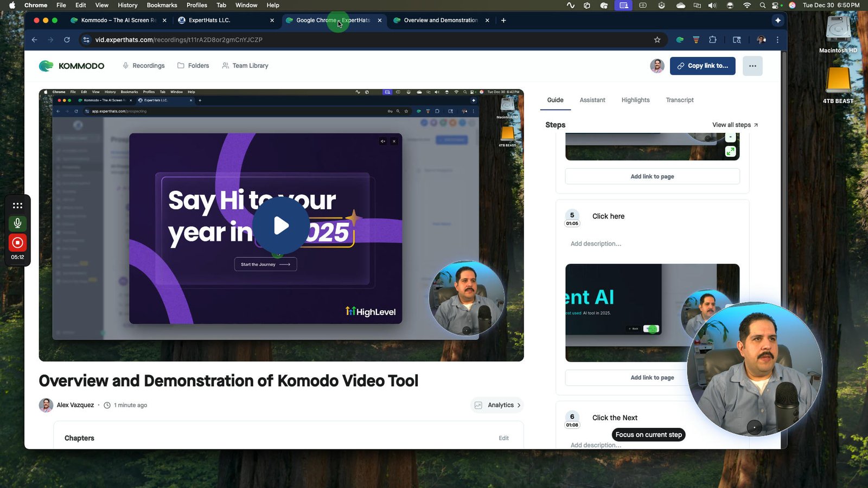The width and height of the screenshot is (868, 488).
Task: Go to Recordings page
Action: pyautogui.click(x=143, y=66)
